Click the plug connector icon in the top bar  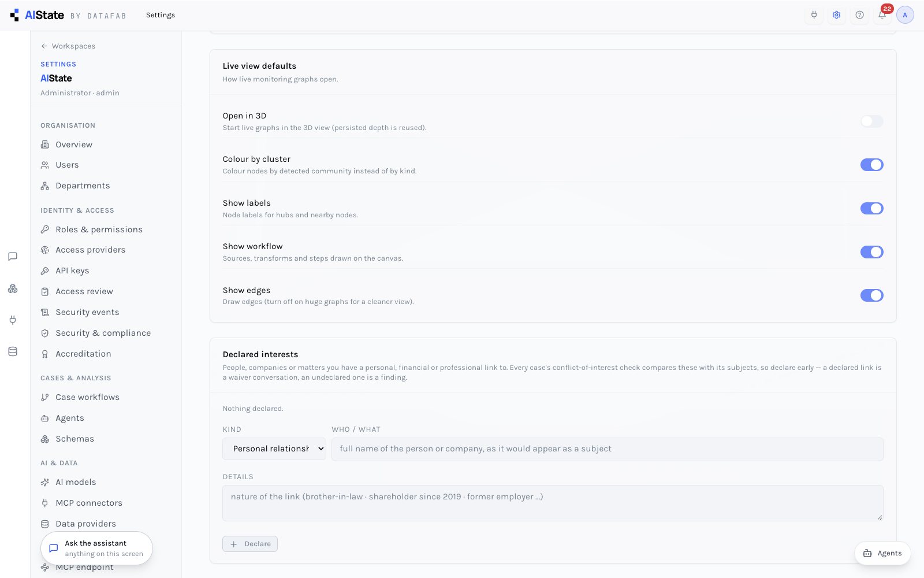click(x=814, y=15)
